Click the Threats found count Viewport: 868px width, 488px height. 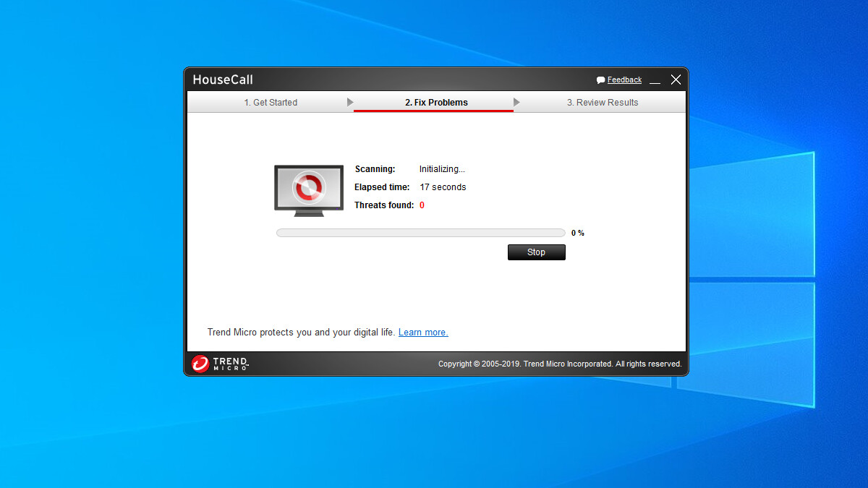(x=422, y=205)
